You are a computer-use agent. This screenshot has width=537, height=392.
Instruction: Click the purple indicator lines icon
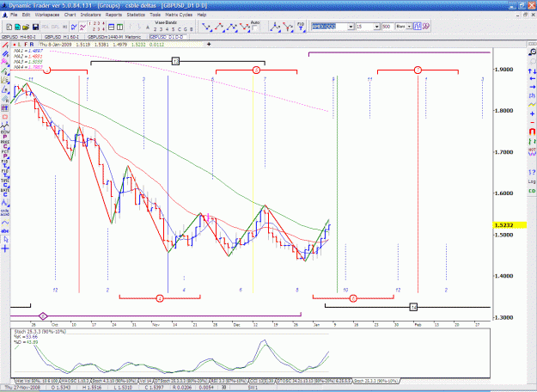(x=82, y=27)
